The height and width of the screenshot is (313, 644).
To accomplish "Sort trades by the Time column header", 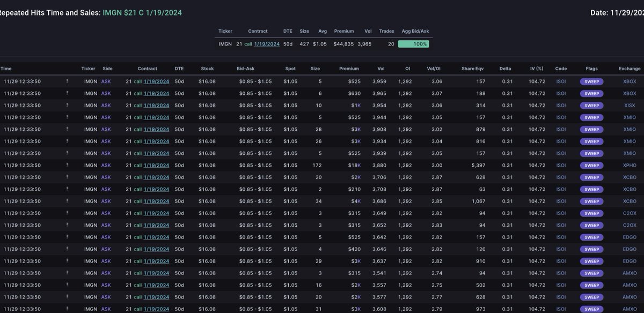I will pyautogui.click(x=5, y=69).
